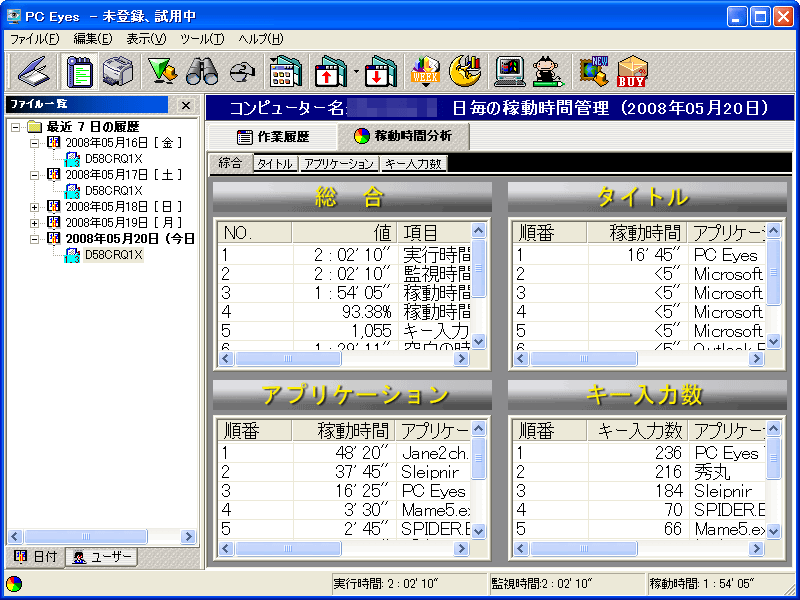Click NO. column header in 総合 table
This screenshot has width=800, height=600.
coord(255,233)
